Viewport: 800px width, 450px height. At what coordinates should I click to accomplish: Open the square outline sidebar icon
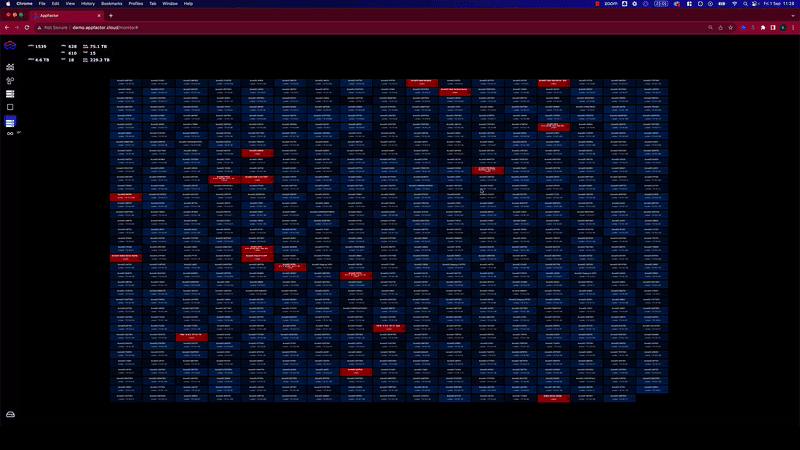10,107
